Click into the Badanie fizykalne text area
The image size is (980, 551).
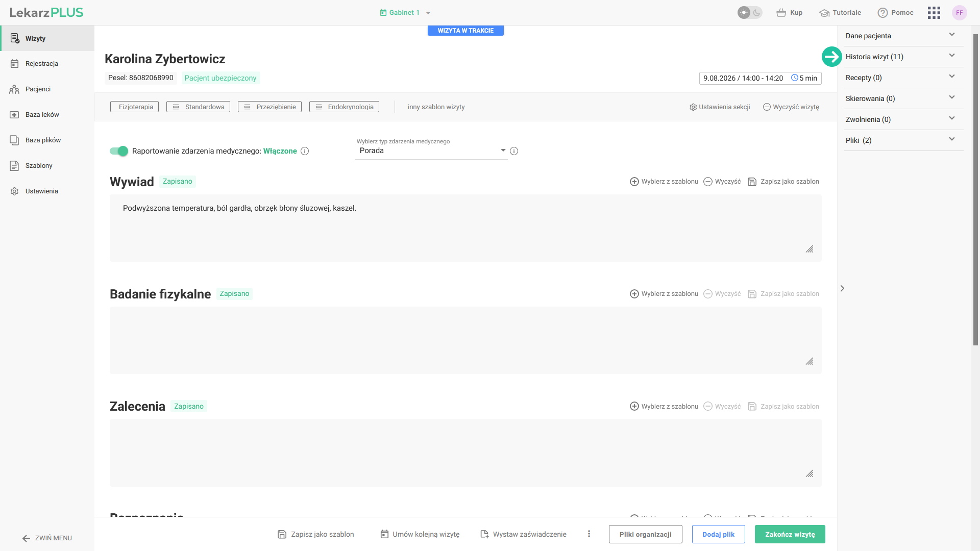coord(465,340)
